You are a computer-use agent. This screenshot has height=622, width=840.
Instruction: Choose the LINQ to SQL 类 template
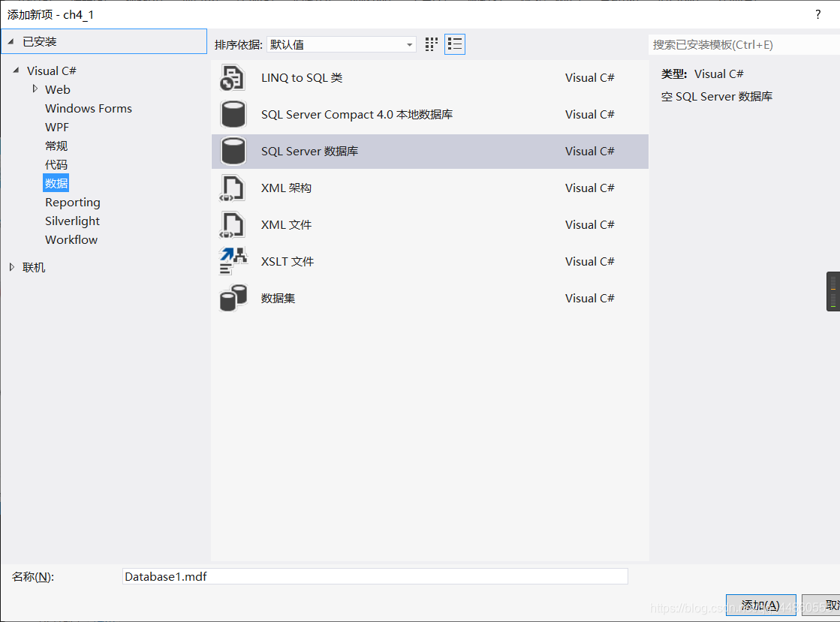click(x=429, y=78)
